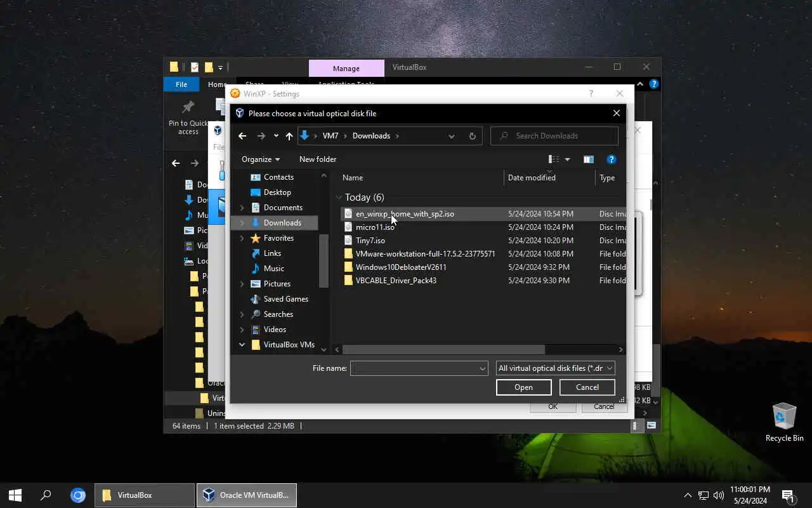Change view layout icon
The image size is (812, 508).
click(x=554, y=159)
